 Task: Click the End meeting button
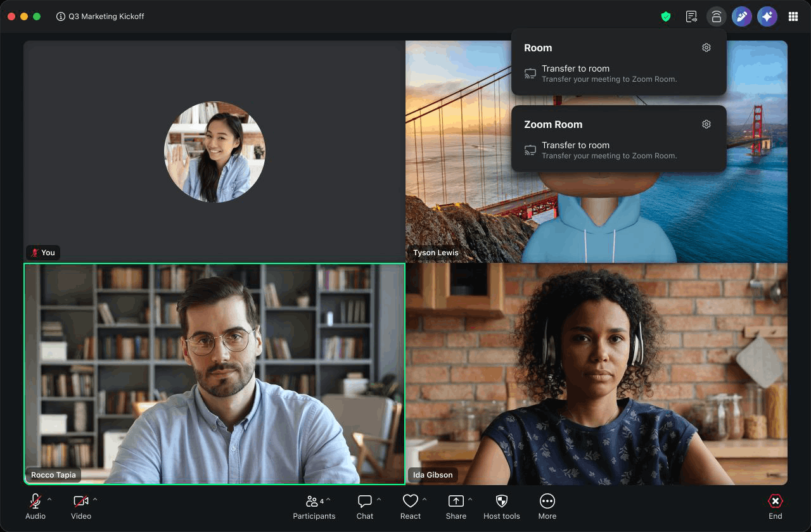tap(776, 507)
